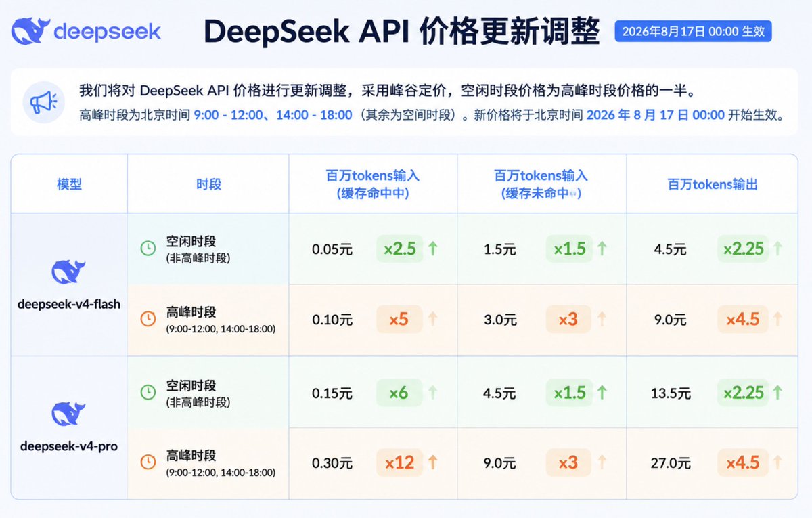812x518 pixels.
Task: Click the up arrow beside ×4.5 in flash peak row
Action: (778, 319)
